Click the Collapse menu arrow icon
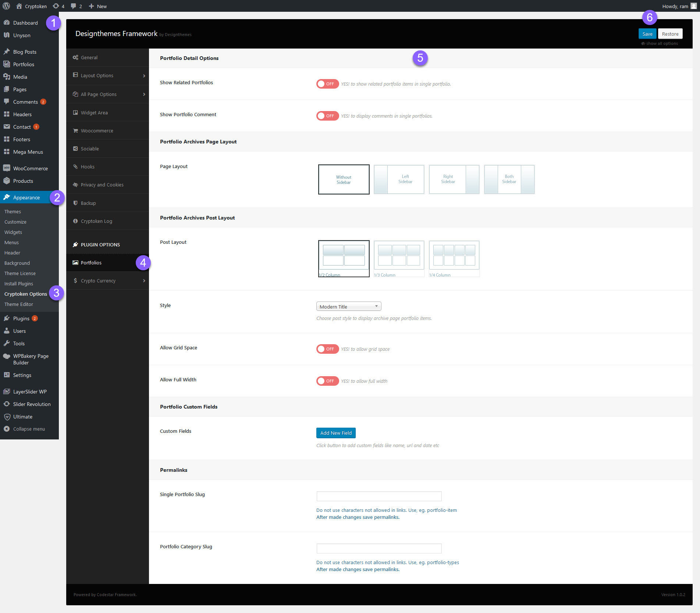 click(7, 429)
